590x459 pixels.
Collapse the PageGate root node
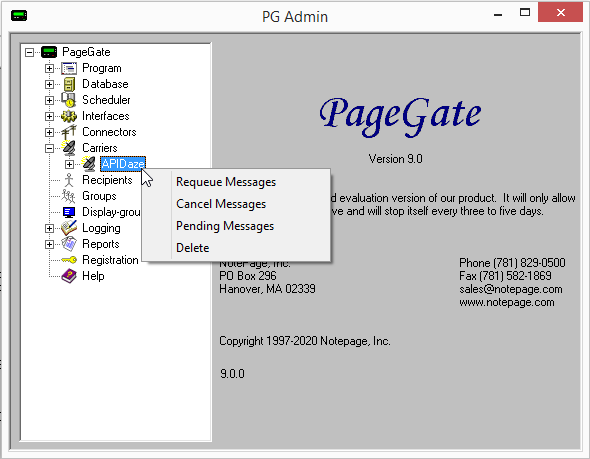coord(29,52)
